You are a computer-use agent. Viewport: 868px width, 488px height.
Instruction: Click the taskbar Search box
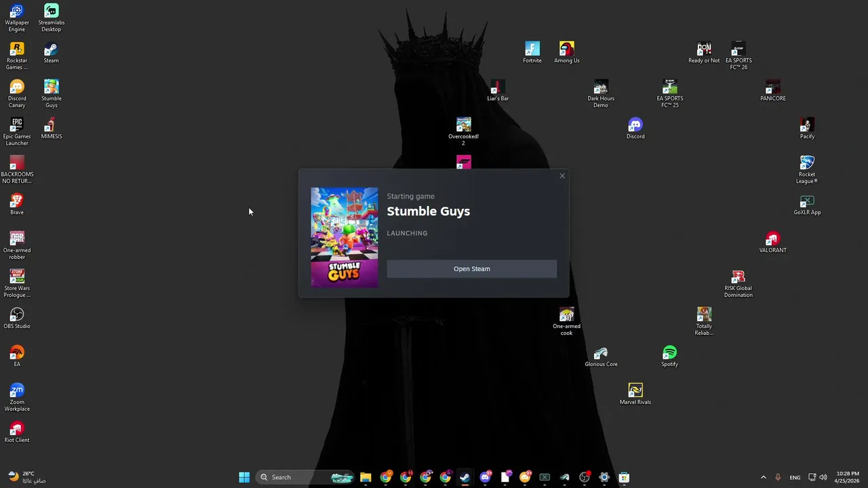(307, 477)
